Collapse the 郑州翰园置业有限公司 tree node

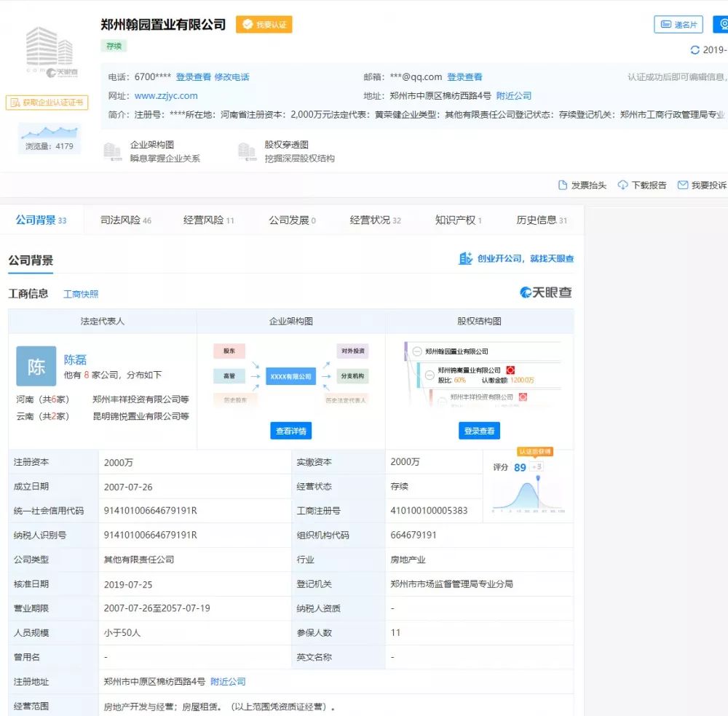coord(417,351)
